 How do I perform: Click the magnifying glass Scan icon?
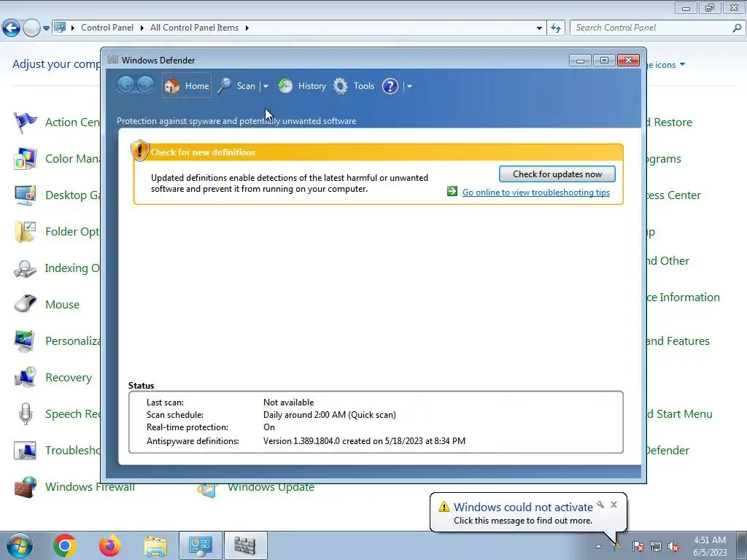(225, 86)
